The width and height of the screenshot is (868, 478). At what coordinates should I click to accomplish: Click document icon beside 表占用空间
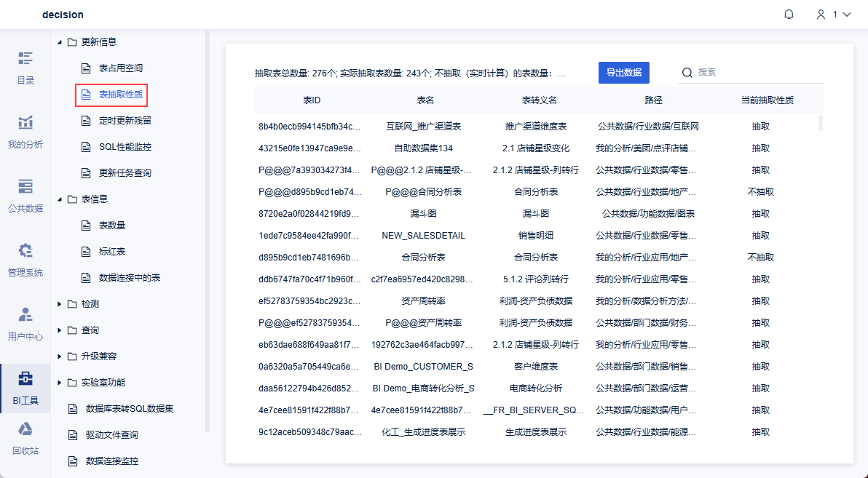[86, 68]
